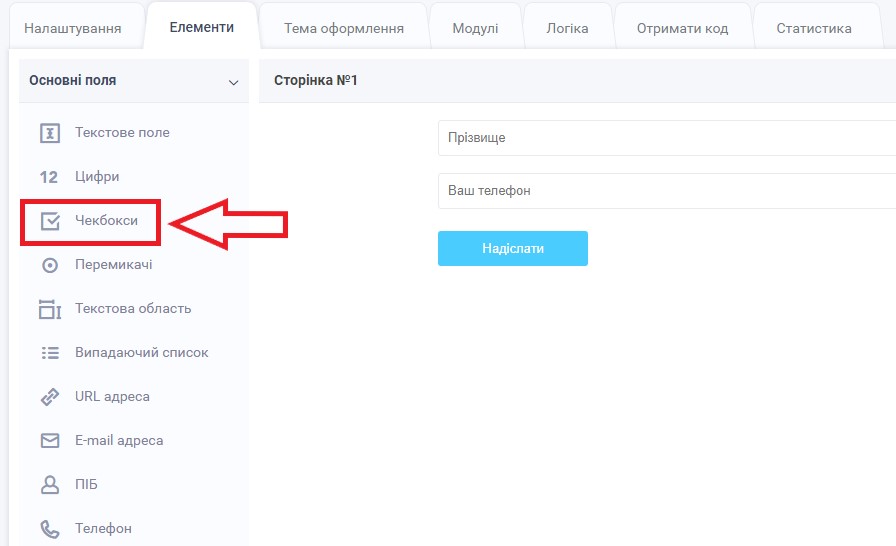896x546 pixels.
Task: Click the E-mail address envelope icon
Action: click(x=49, y=441)
